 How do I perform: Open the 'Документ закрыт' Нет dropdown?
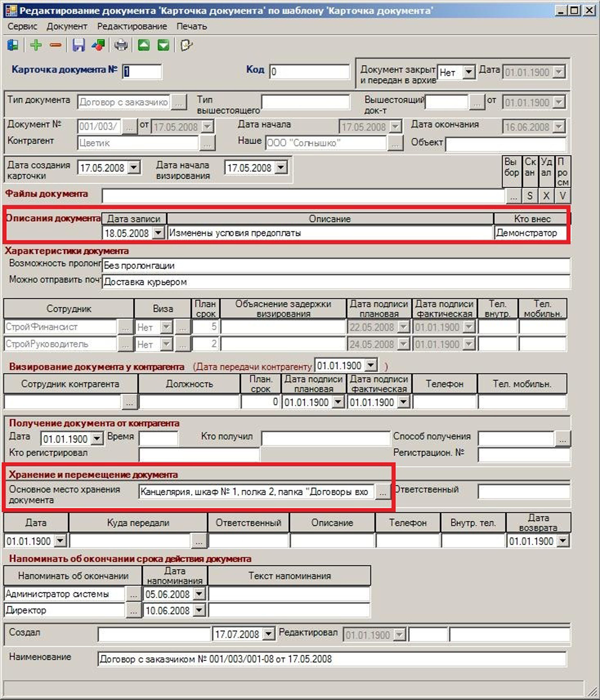pyautogui.click(x=468, y=72)
